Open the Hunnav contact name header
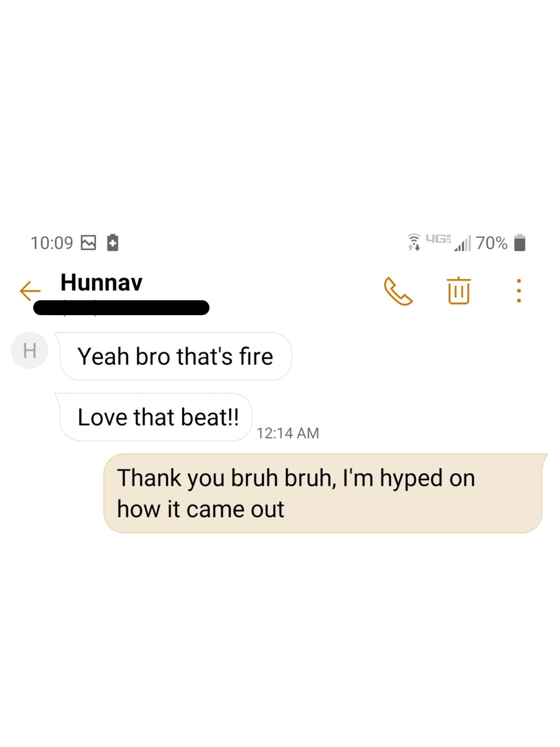This screenshot has height=747, width=560. tap(102, 282)
